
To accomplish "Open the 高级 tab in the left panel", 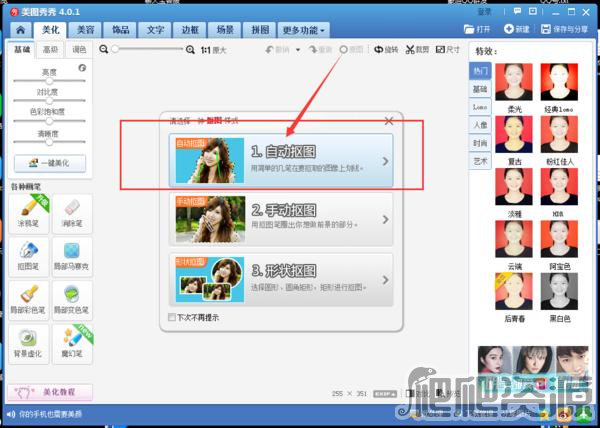I will pos(50,50).
